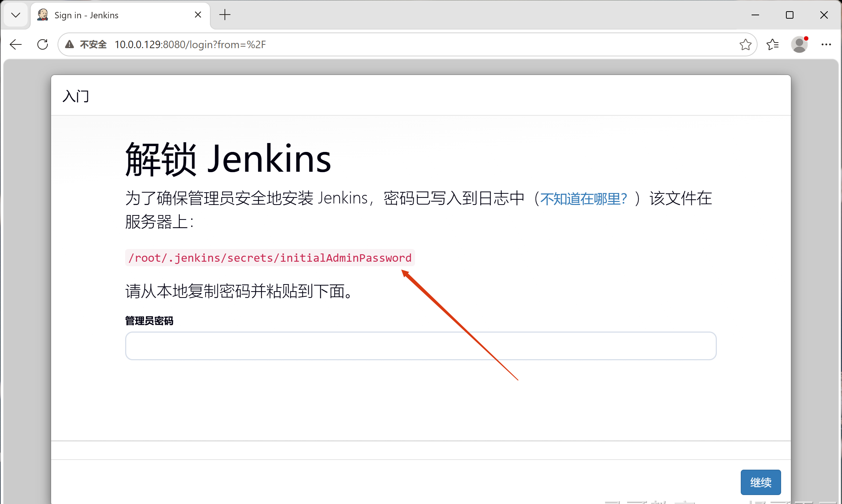Click the Jenkins favicon on the tab
842x504 pixels.
[x=43, y=15]
